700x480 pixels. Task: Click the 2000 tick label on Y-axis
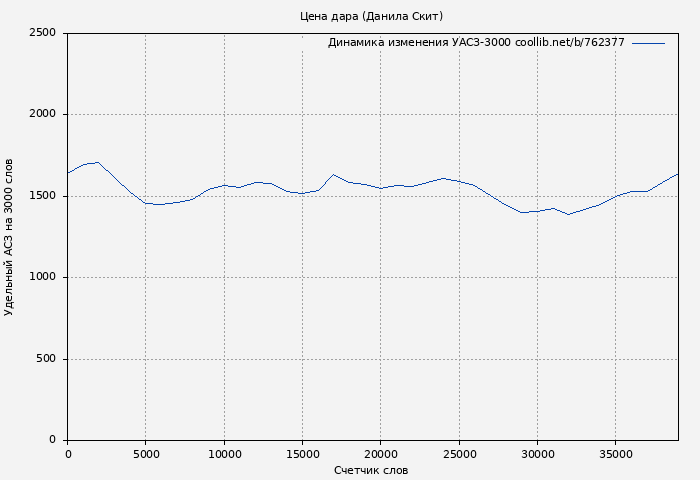42,115
